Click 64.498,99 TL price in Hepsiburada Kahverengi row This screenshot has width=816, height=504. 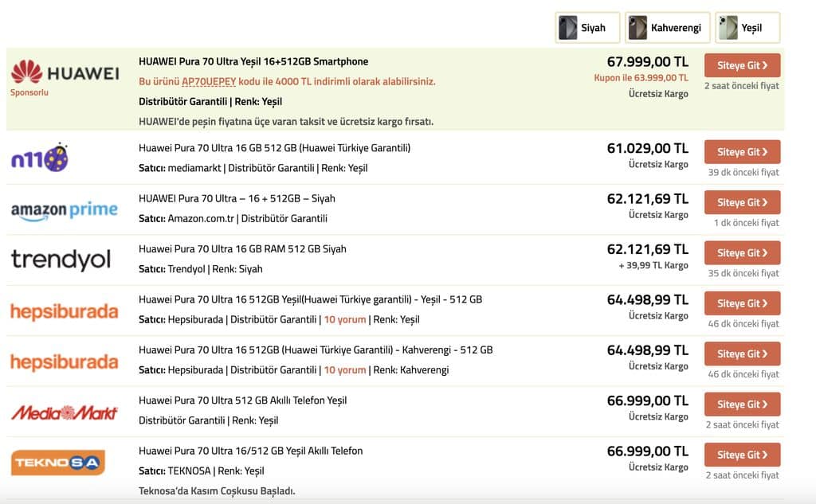pos(647,350)
